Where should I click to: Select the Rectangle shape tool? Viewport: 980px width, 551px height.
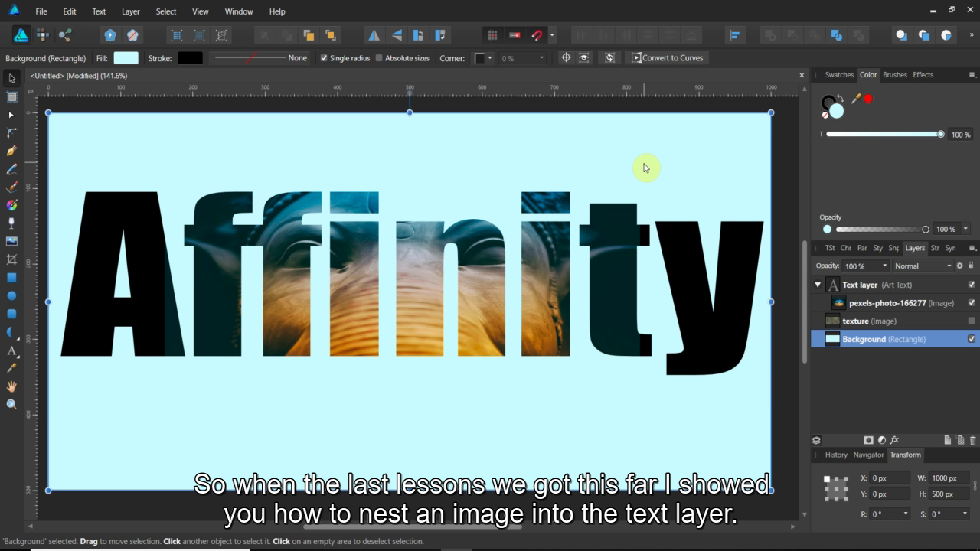pos(11,278)
